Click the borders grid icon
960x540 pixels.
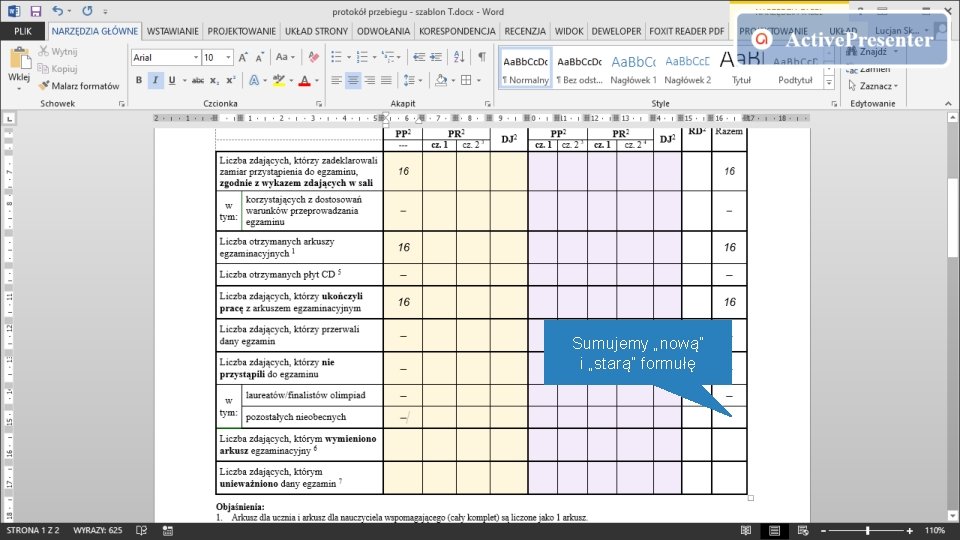[466, 80]
